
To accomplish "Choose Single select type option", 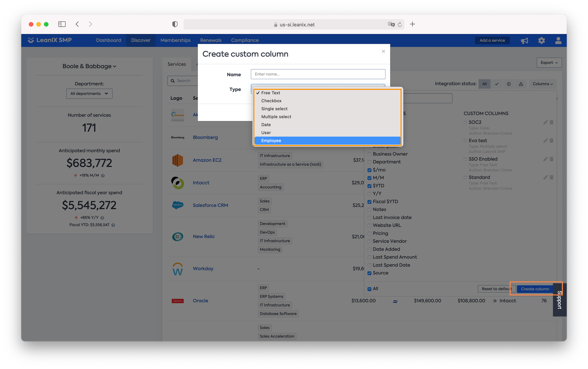I will [x=327, y=109].
